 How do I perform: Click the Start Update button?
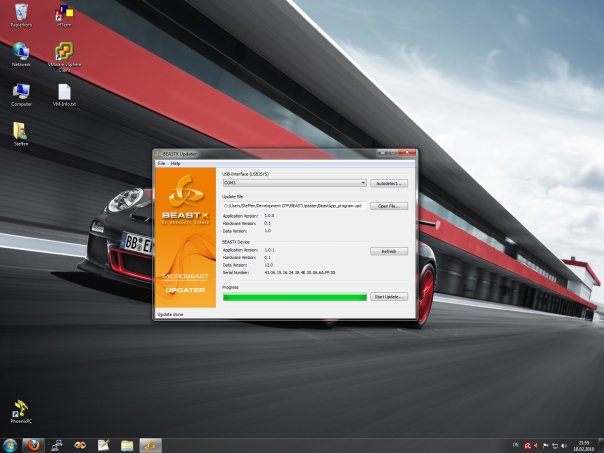tap(389, 297)
